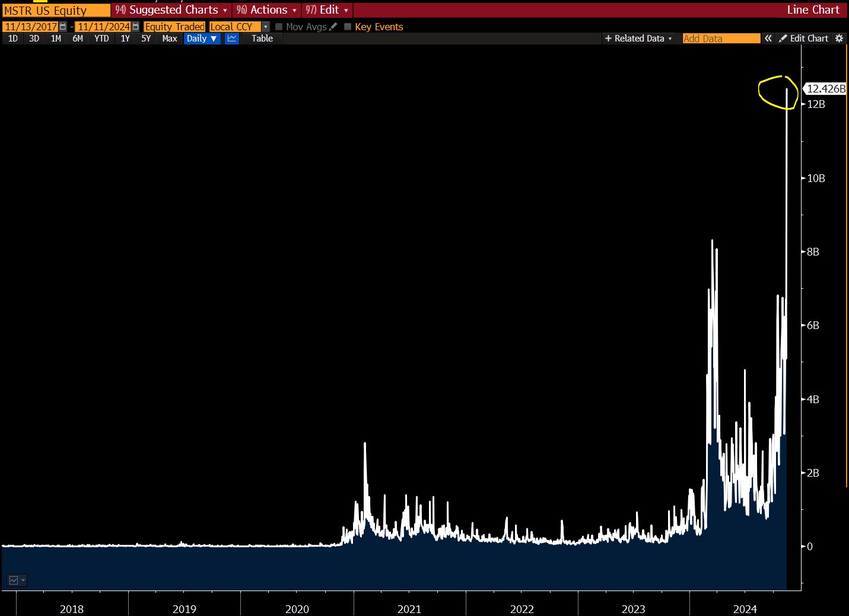The image size is (849, 616).
Task: Open the start date calendar picker
Action: [x=63, y=27]
